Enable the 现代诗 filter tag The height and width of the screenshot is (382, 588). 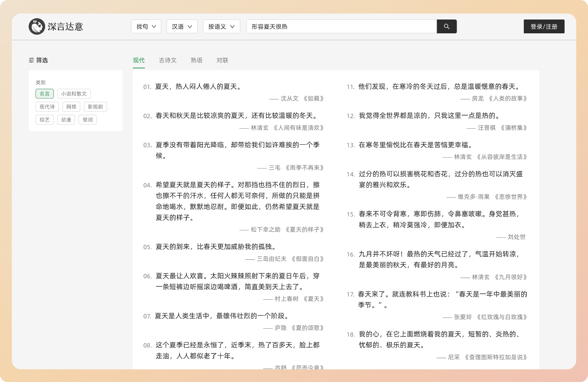[47, 107]
